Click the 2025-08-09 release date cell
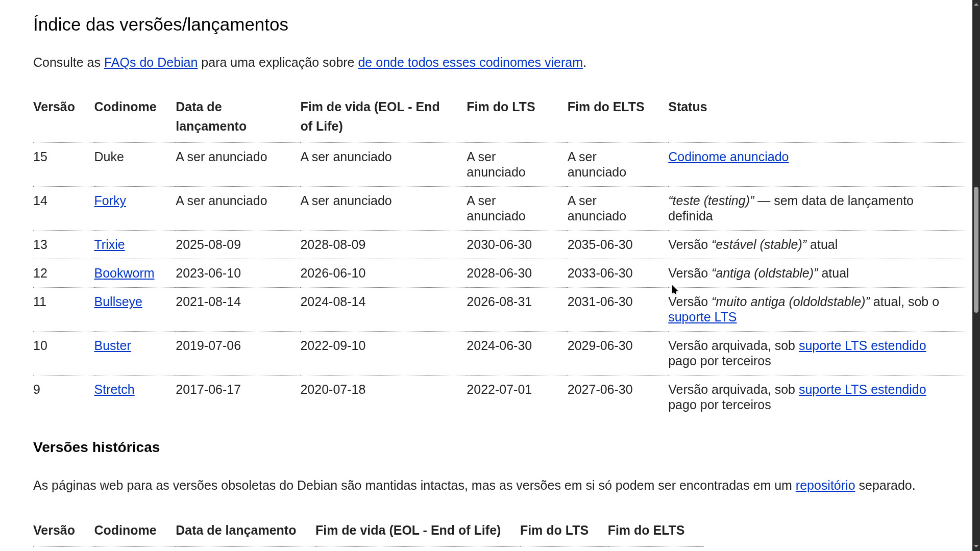Viewport: 980px width, 551px height. (x=208, y=244)
